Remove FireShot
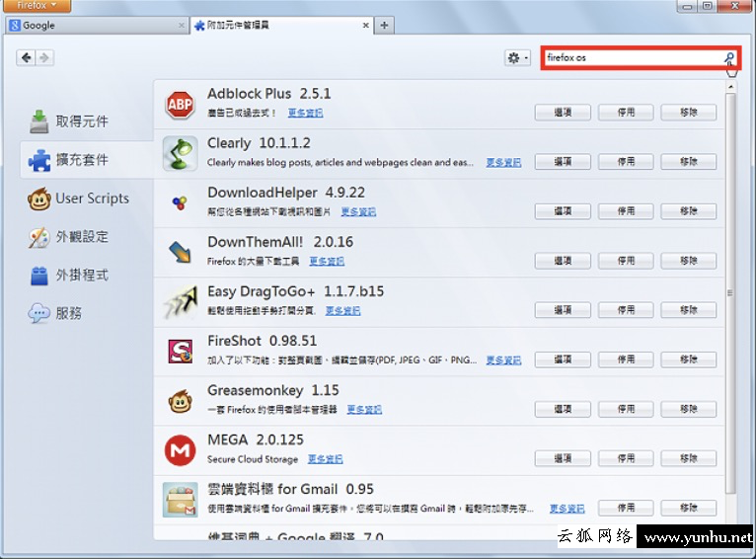This screenshot has height=559, width=756. (x=689, y=359)
